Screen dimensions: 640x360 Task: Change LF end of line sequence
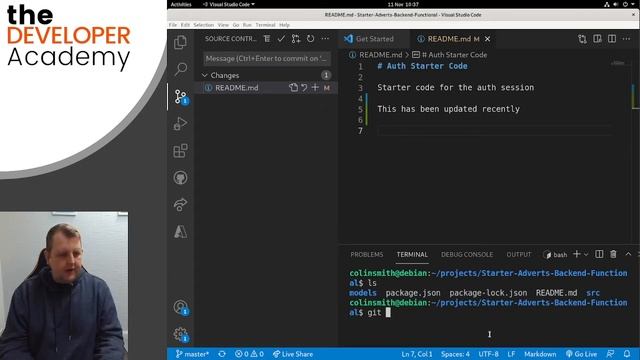click(511, 354)
